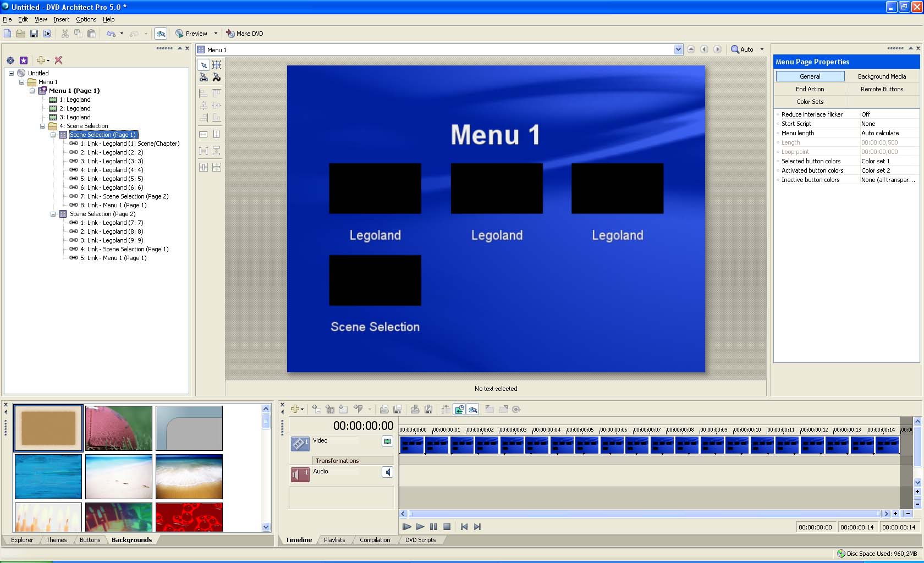Open the Color Sets properties tab
924x563 pixels.
point(810,102)
